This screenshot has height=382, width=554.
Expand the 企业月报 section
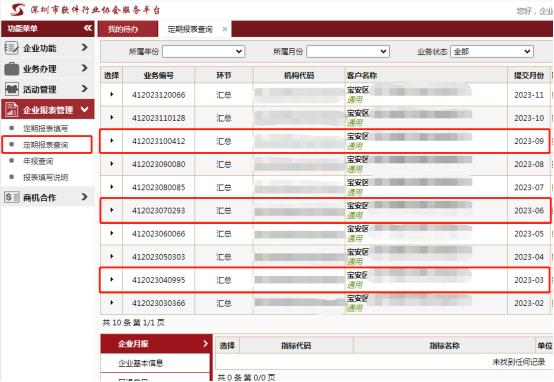(156, 343)
